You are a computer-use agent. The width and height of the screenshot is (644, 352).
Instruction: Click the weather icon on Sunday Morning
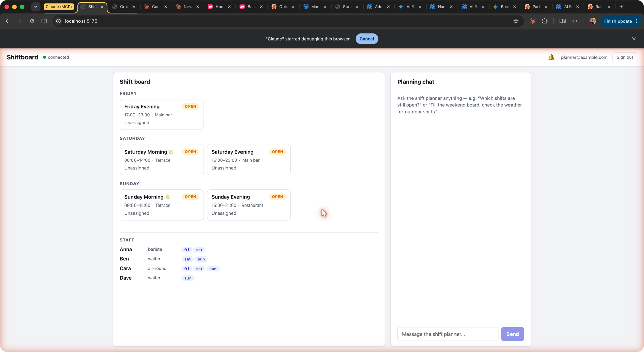167,197
